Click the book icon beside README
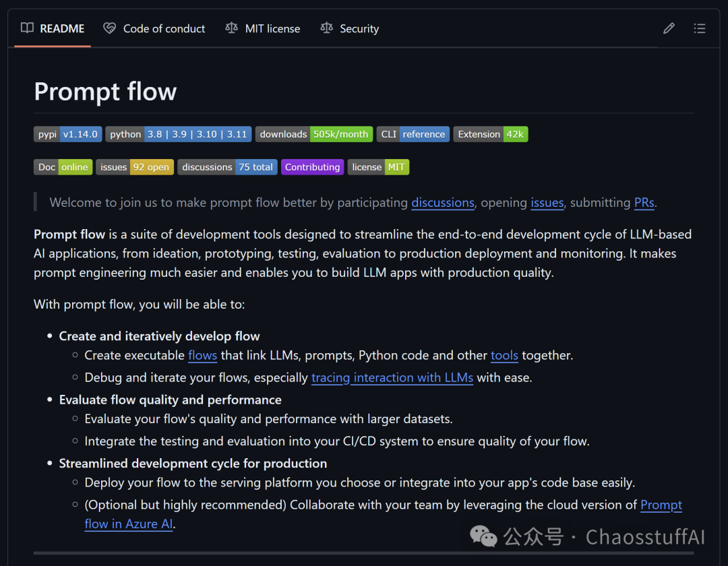728x566 pixels. point(28,28)
